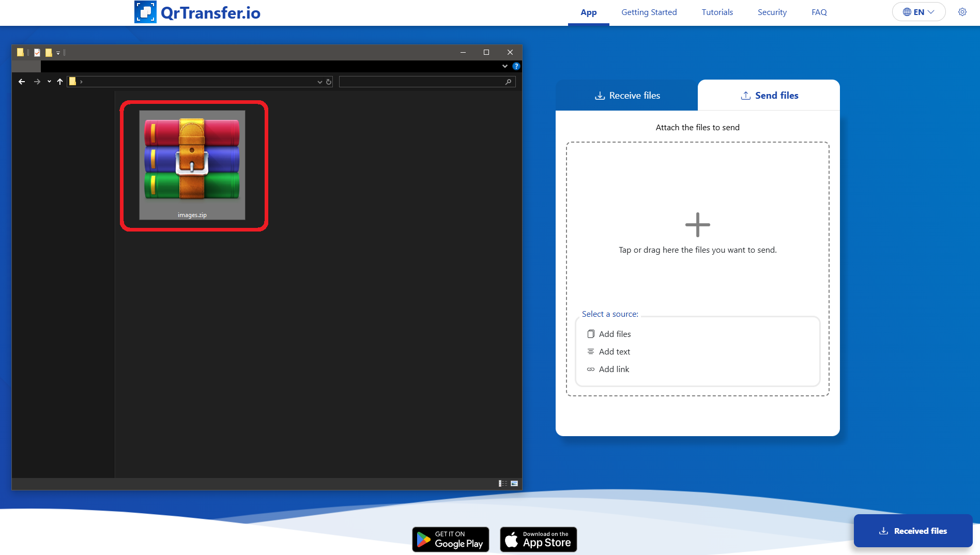Viewport: 980px width, 555px height.
Task: Click Download on the App Store badge
Action: (538, 539)
